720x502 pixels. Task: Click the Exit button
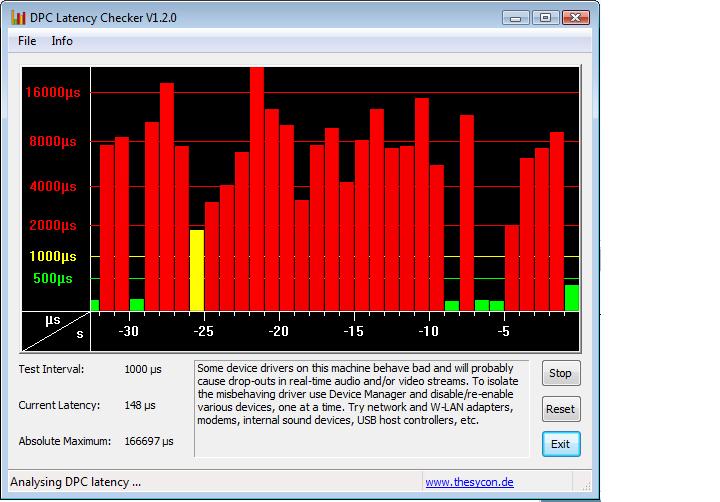pyautogui.click(x=561, y=444)
